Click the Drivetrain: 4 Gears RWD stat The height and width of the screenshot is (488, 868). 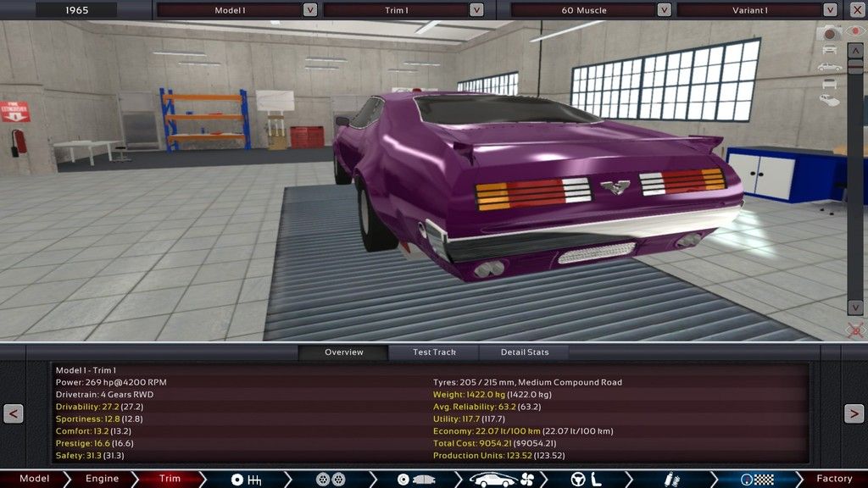point(104,395)
